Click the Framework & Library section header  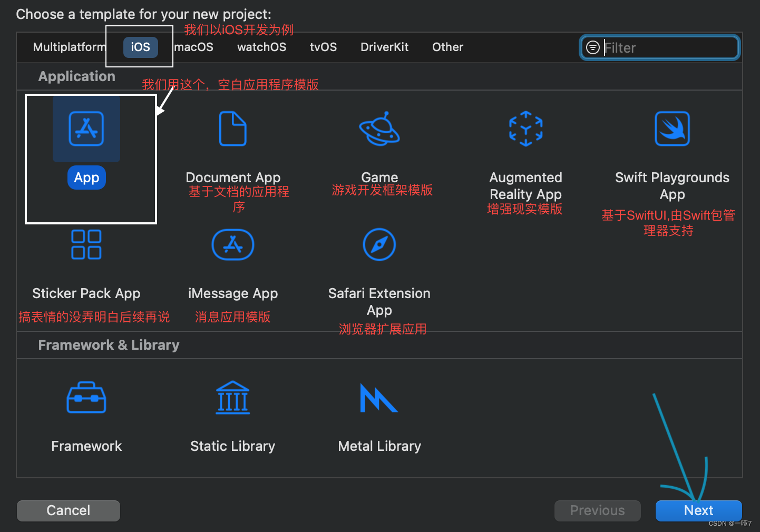[109, 345]
